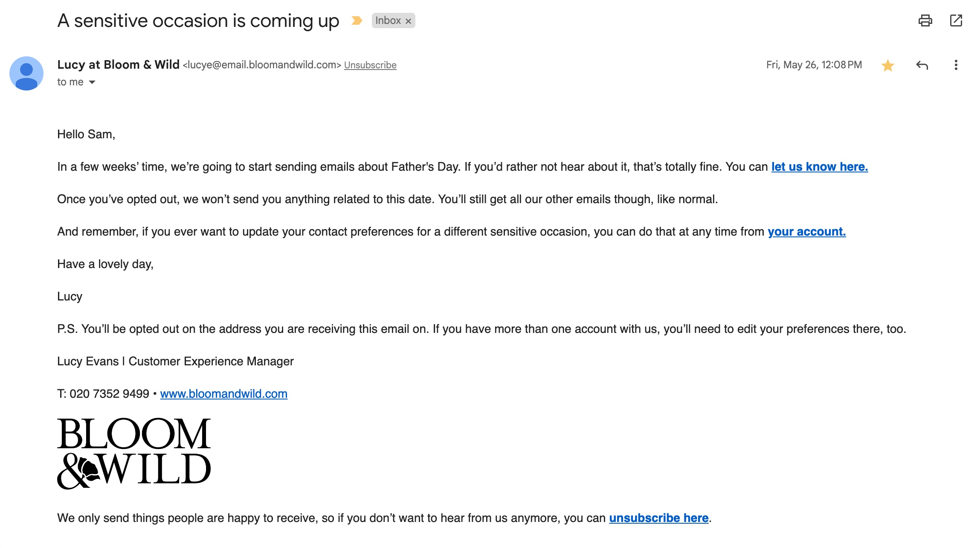Toggle the yellow star on this email
Screen dimensions: 980x548
pyautogui.click(x=887, y=65)
